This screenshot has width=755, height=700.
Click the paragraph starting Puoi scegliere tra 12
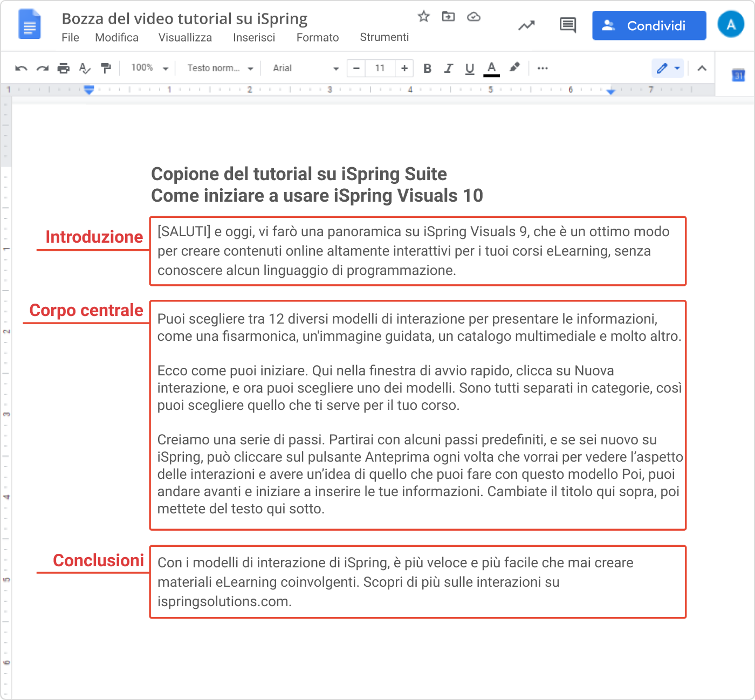pos(419,327)
